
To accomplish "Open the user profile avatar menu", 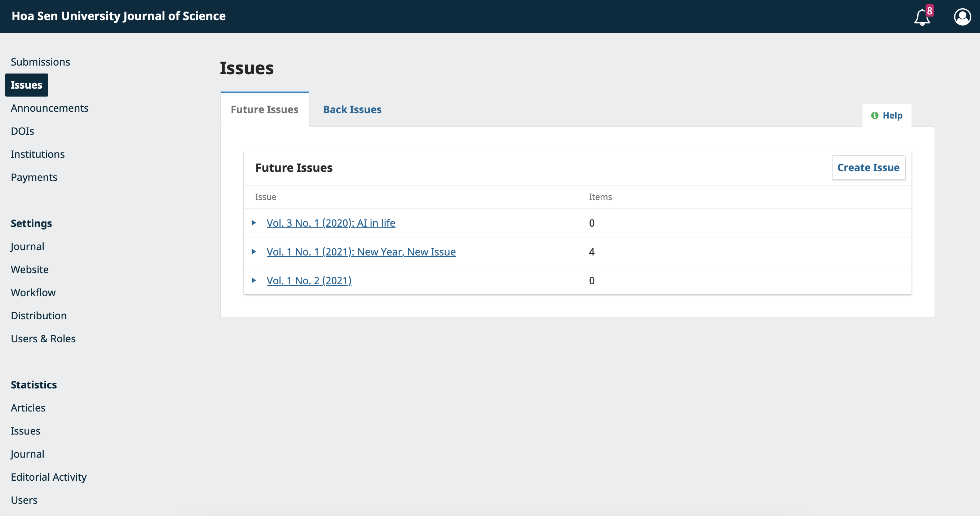I will 962,17.
